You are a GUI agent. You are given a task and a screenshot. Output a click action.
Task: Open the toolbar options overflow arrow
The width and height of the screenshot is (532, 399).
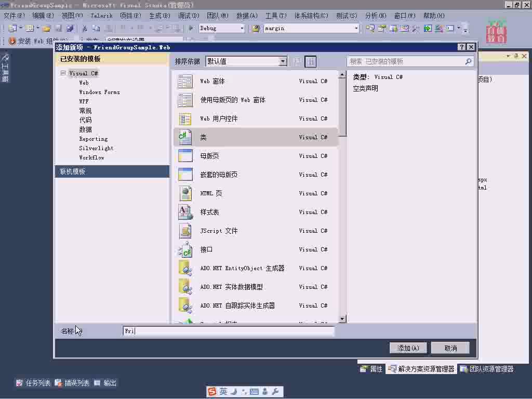click(465, 30)
